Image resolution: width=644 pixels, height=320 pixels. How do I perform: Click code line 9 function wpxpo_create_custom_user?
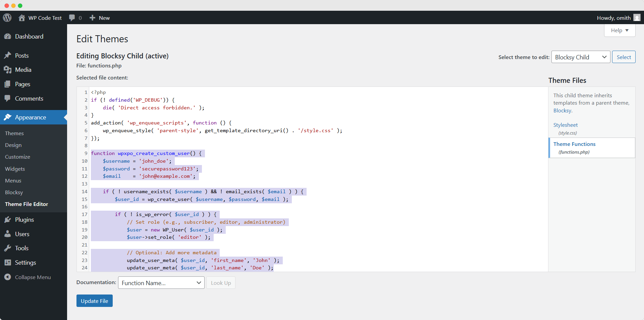coord(146,153)
